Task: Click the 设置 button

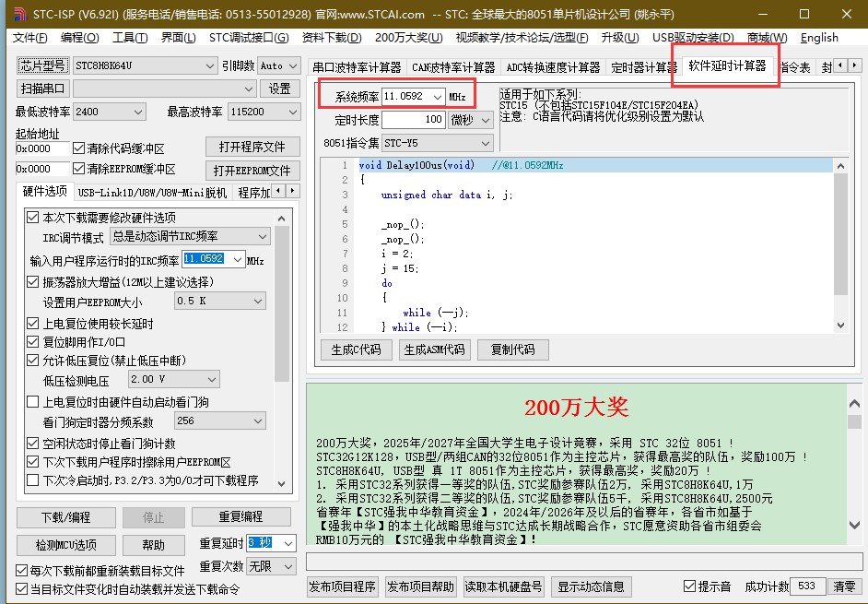Action: click(x=279, y=89)
